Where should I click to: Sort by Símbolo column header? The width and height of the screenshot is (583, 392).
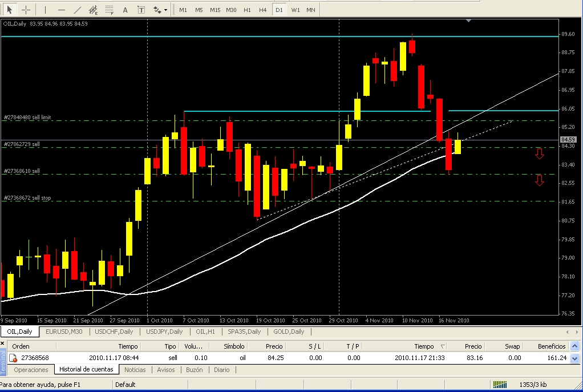pyautogui.click(x=228, y=346)
